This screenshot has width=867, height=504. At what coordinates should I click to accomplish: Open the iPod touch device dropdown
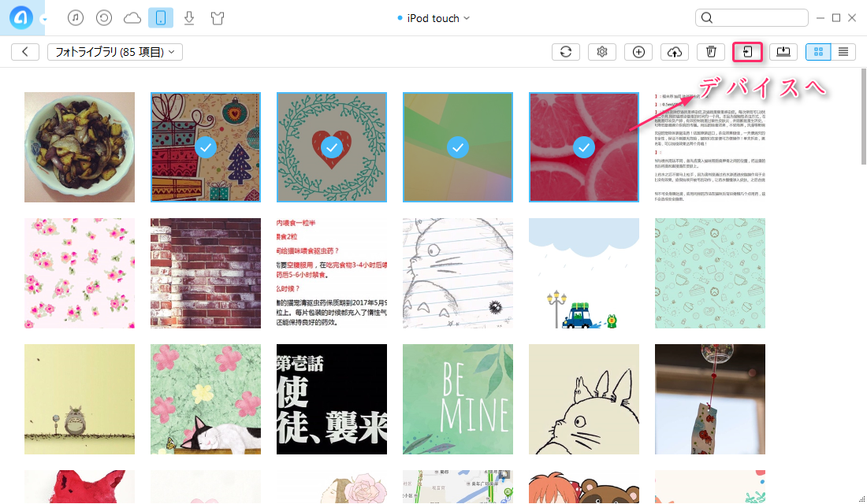[433, 18]
